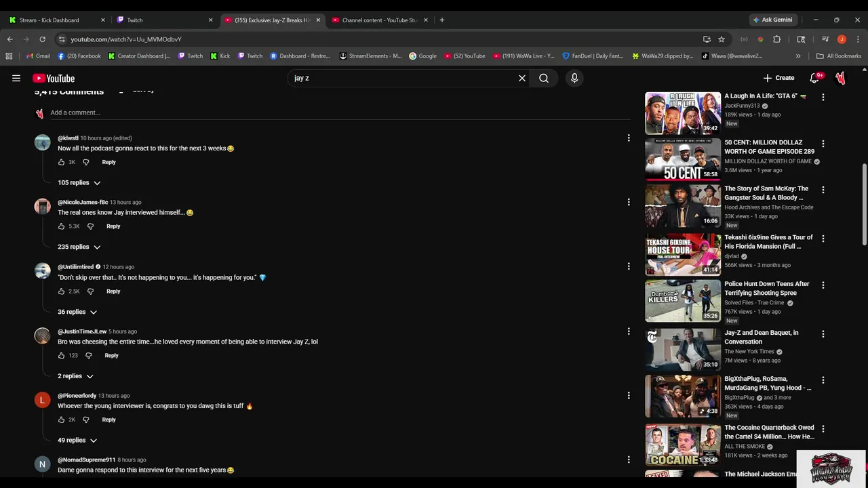
Task: Expand 49 replies under @Pioneerfordy
Action: (x=77, y=441)
